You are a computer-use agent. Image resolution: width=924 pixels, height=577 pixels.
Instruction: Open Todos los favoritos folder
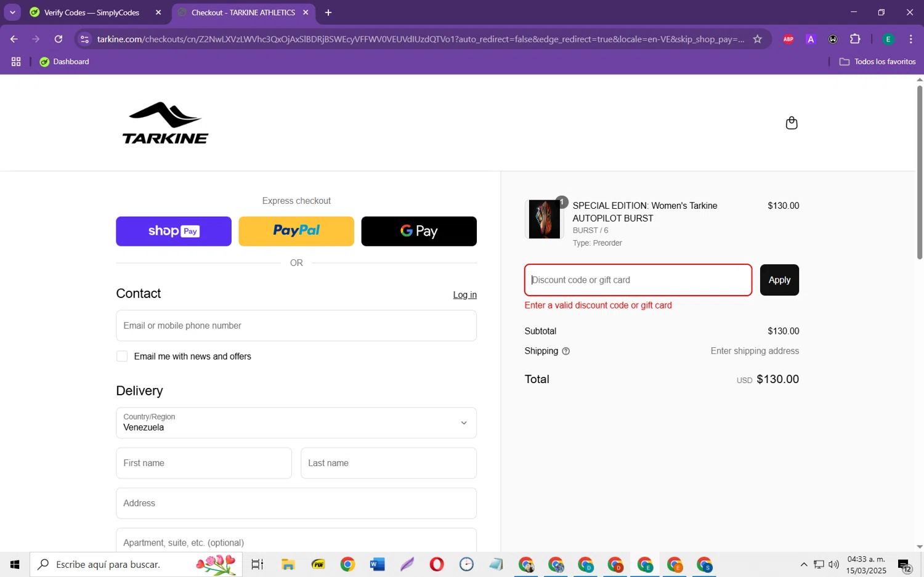(877, 62)
